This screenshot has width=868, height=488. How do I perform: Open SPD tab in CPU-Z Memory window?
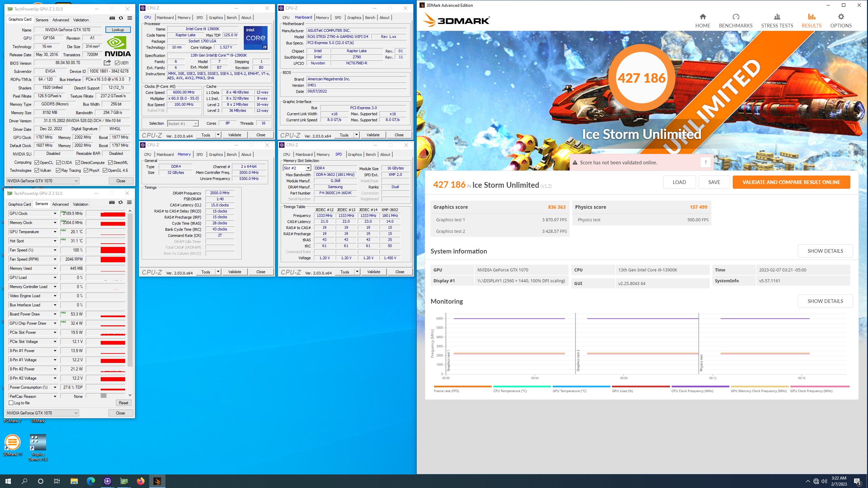click(x=199, y=155)
